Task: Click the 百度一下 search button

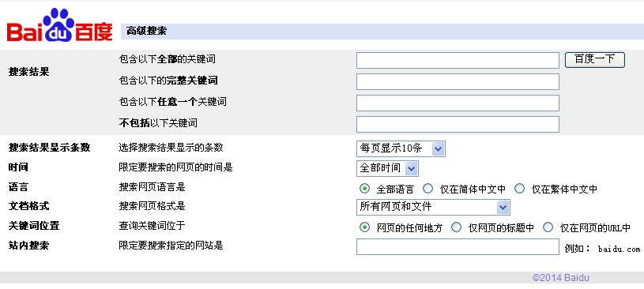Action: (x=595, y=59)
